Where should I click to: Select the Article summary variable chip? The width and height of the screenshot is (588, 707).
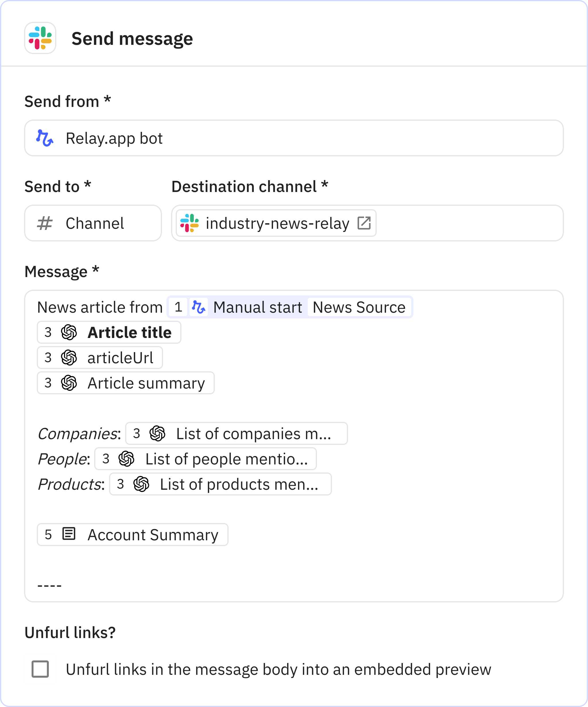click(146, 383)
